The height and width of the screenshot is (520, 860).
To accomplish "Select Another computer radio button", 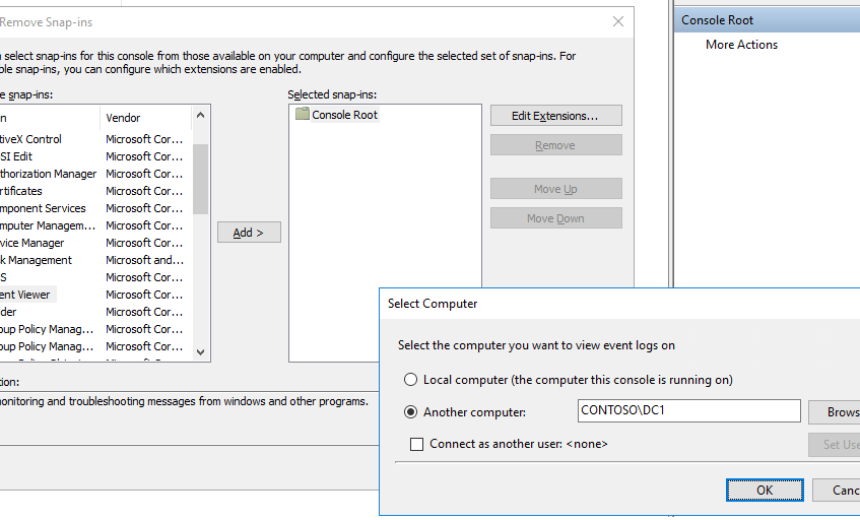I will click(410, 412).
